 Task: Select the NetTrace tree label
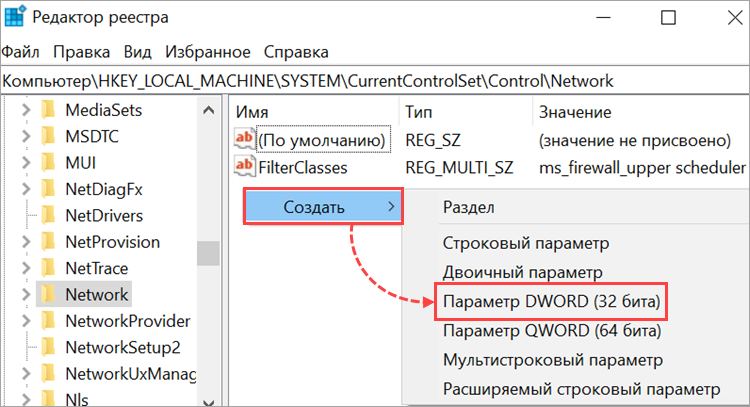(97, 268)
